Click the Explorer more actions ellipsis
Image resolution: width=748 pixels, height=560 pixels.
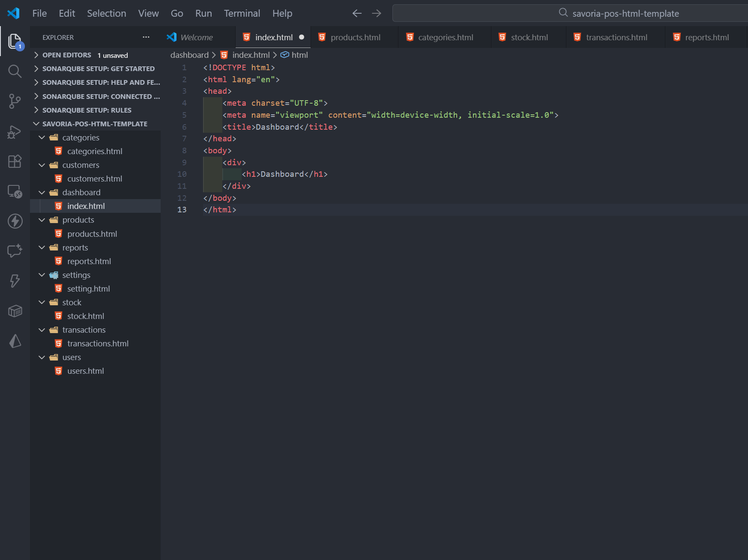click(x=146, y=37)
